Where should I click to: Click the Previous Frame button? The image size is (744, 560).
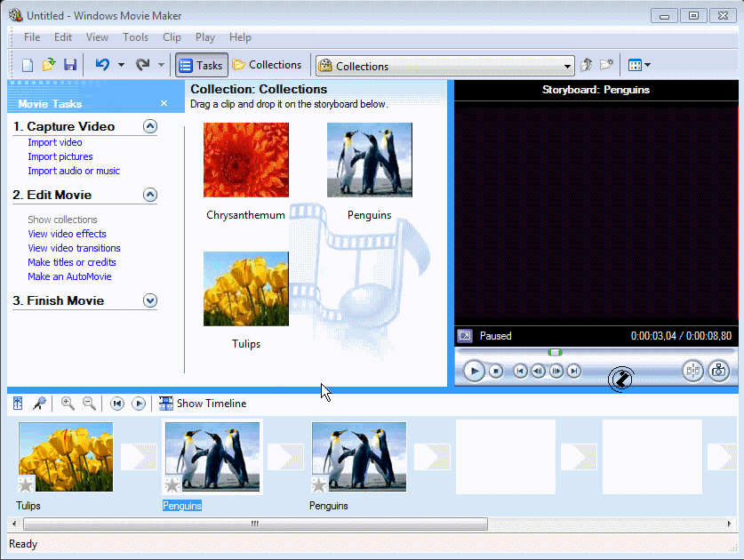(538, 371)
